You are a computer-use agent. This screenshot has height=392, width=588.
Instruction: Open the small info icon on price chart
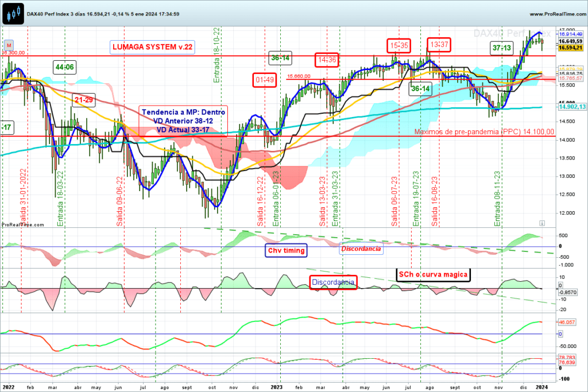coord(542,223)
